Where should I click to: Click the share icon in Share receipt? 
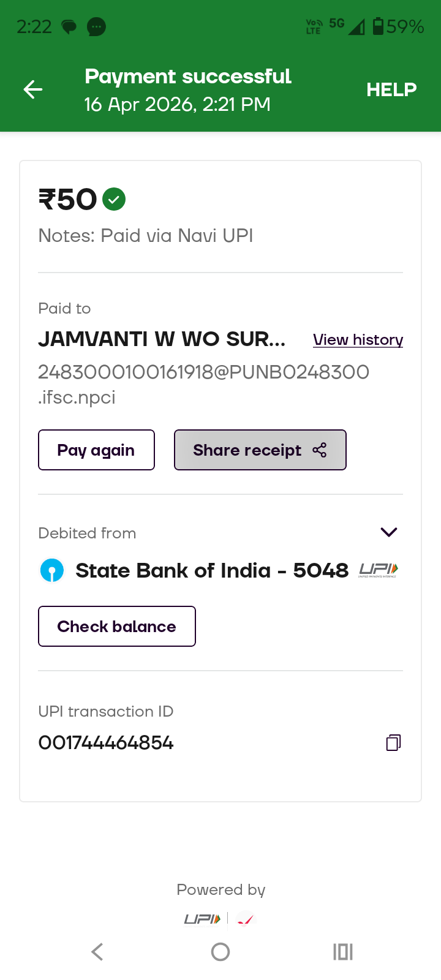point(320,450)
